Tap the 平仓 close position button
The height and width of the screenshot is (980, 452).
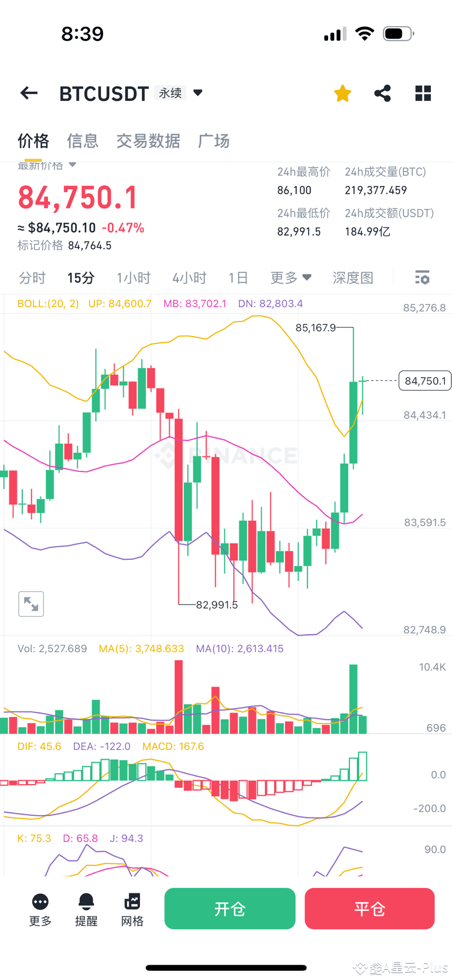(x=370, y=909)
